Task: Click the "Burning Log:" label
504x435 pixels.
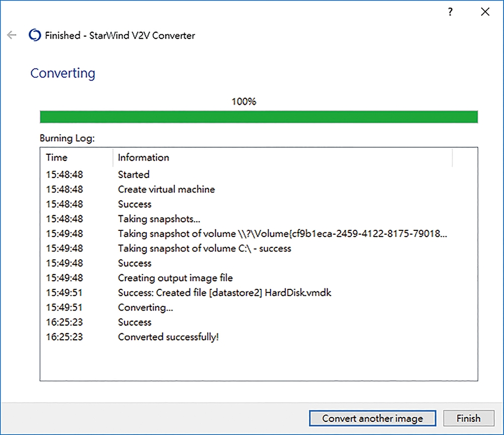Action: [x=67, y=138]
